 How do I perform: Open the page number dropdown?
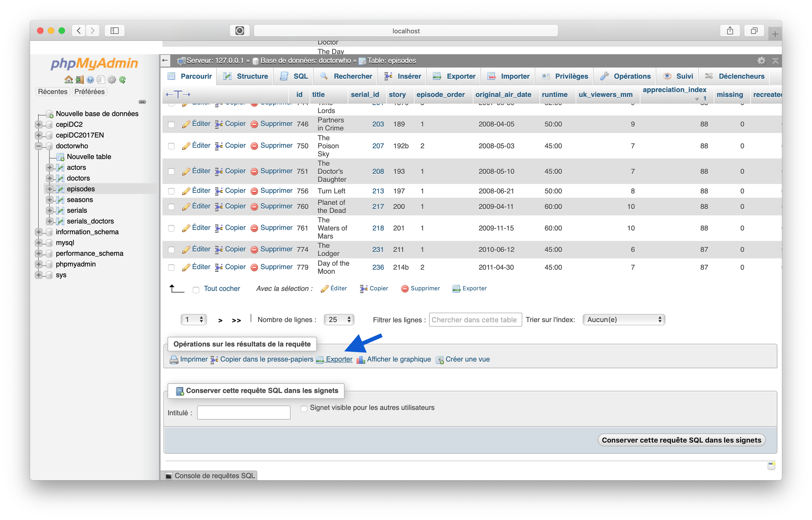click(x=194, y=319)
